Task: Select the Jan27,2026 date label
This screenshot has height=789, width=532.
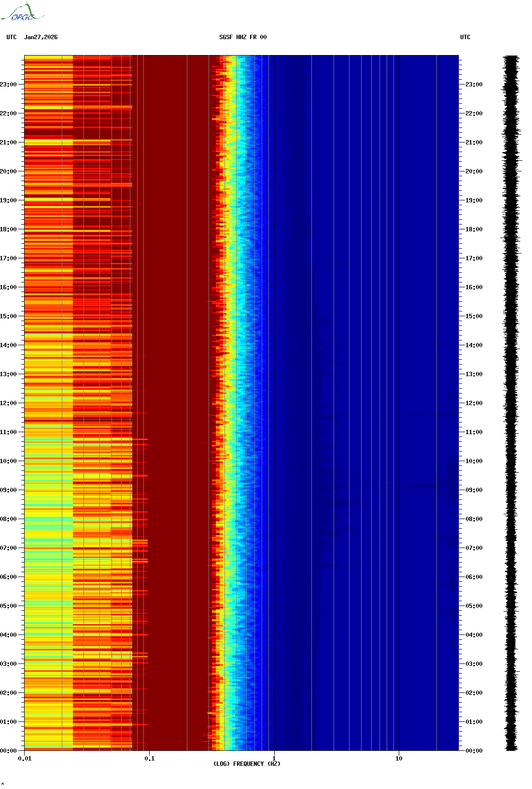Action: [41, 37]
